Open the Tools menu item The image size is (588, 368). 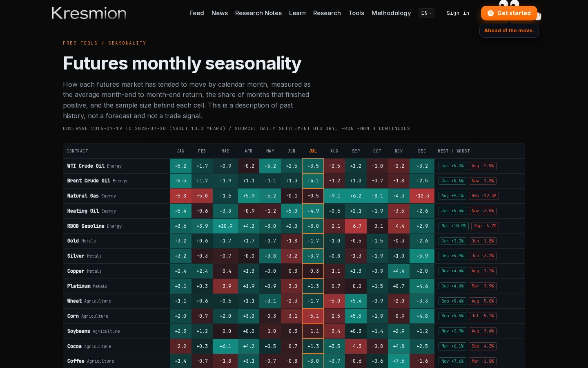coord(356,13)
